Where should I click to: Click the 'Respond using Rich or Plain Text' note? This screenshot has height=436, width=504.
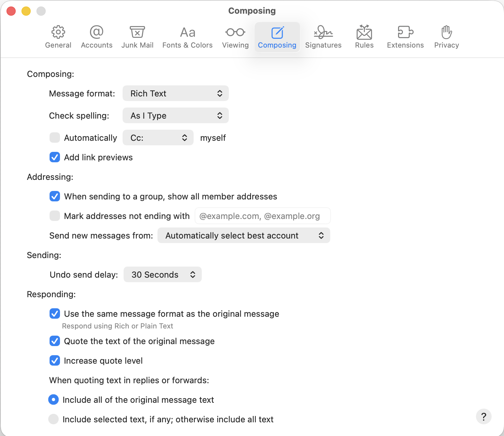point(118,326)
